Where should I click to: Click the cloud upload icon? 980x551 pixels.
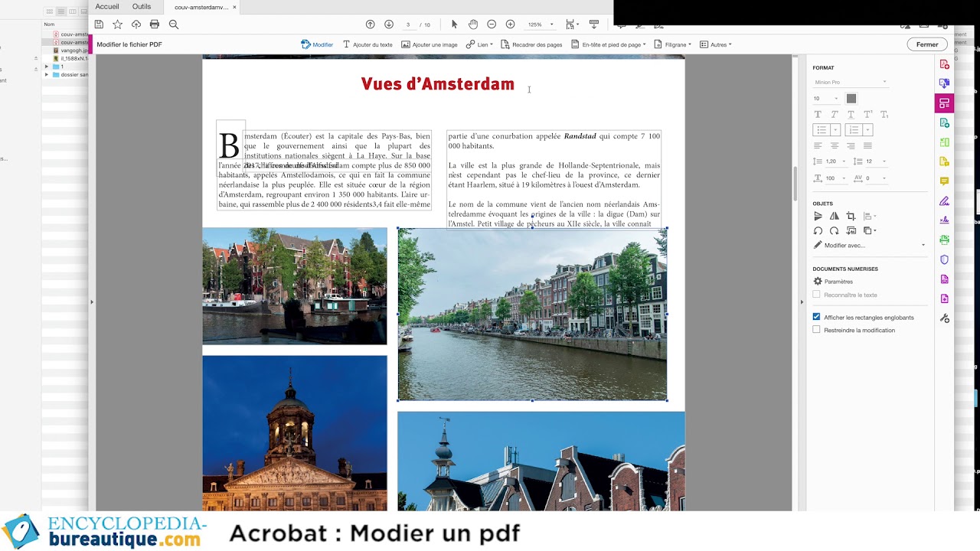136,24
